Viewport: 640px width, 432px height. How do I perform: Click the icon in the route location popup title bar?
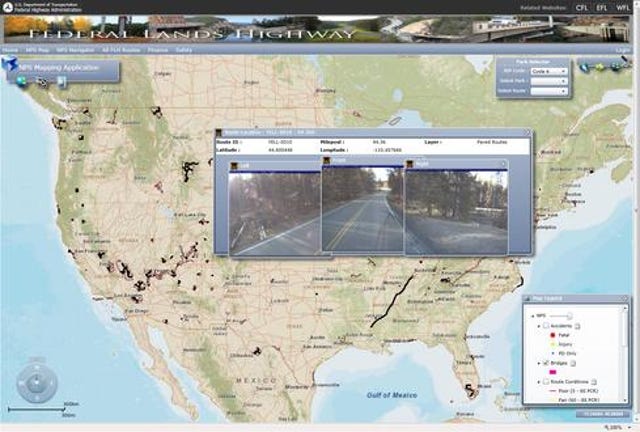(219, 133)
